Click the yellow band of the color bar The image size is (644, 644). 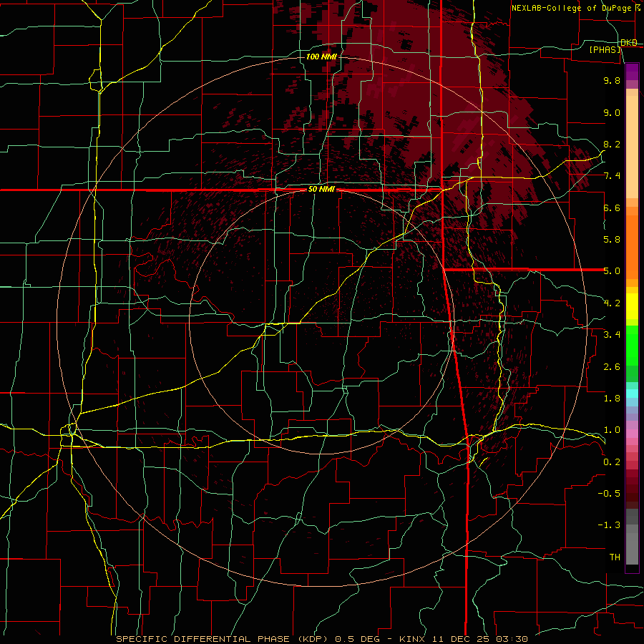point(632,306)
